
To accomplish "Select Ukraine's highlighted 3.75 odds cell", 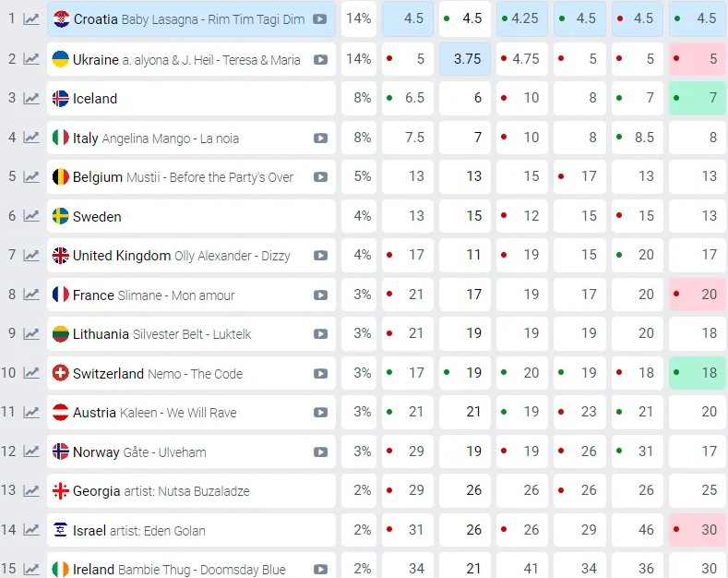I will click(x=465, y=59).
